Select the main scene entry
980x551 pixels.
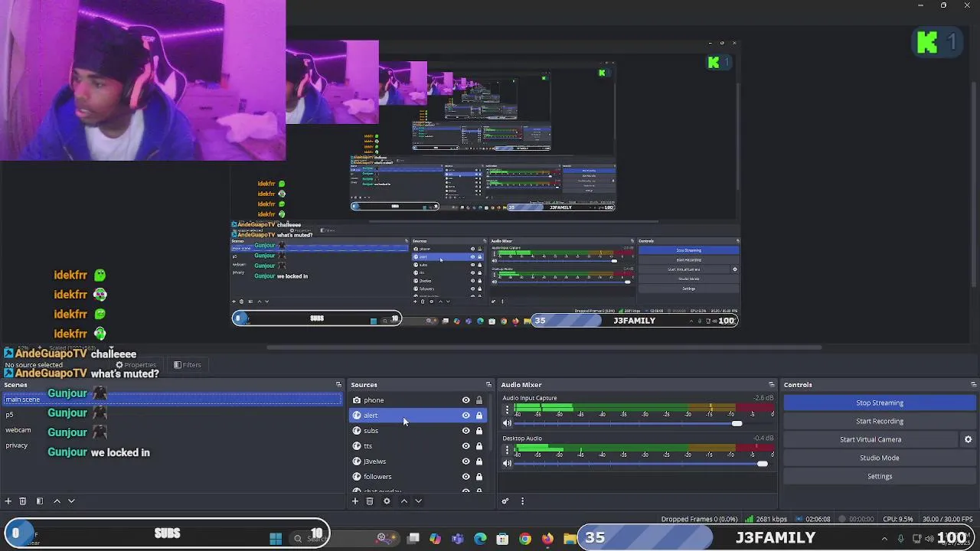tap(172, 399)
